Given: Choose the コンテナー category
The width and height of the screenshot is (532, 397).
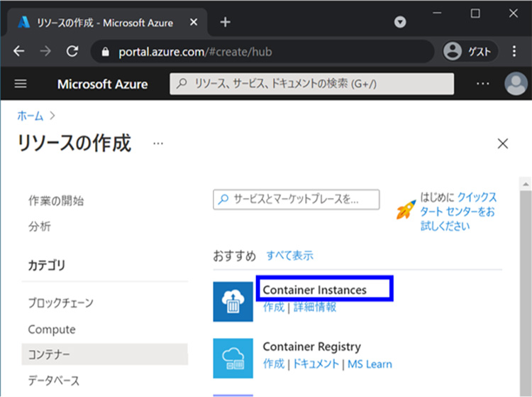Looking at the screenshot, I should coord(104,354).
